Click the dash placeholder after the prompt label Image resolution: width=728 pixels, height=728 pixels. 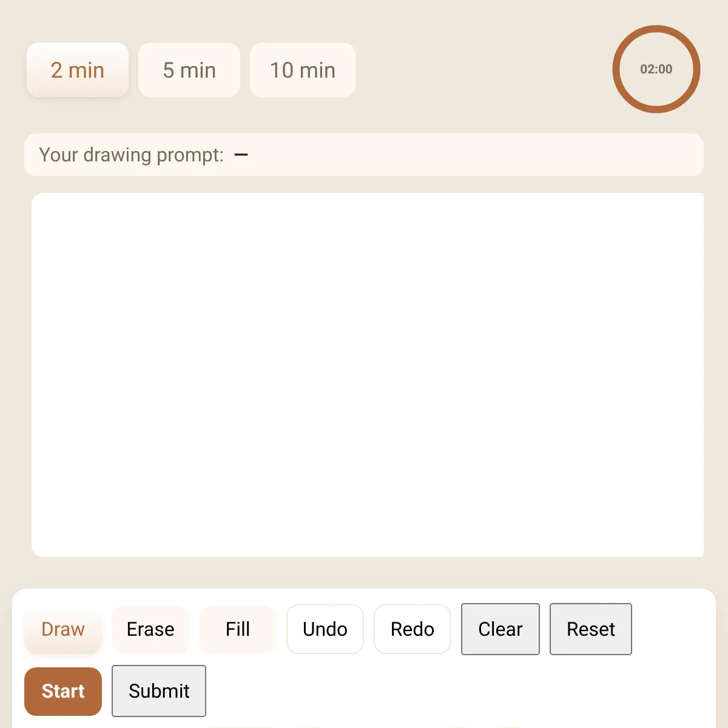241,155
